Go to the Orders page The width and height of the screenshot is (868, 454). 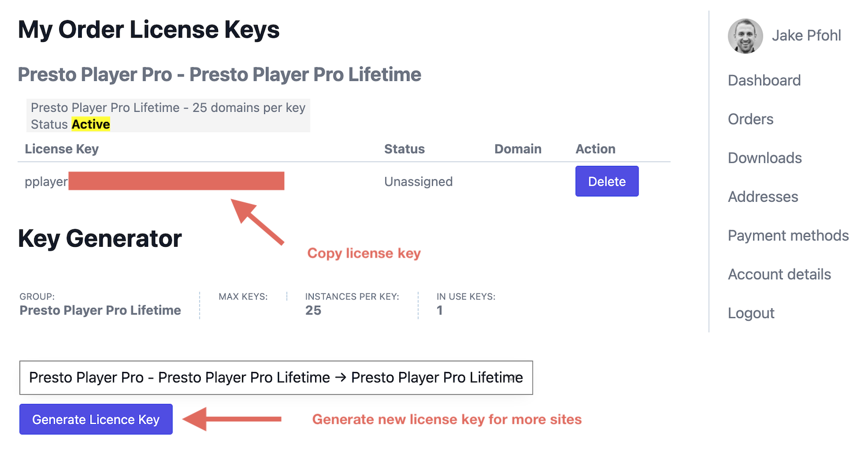(x=750, y=119)
